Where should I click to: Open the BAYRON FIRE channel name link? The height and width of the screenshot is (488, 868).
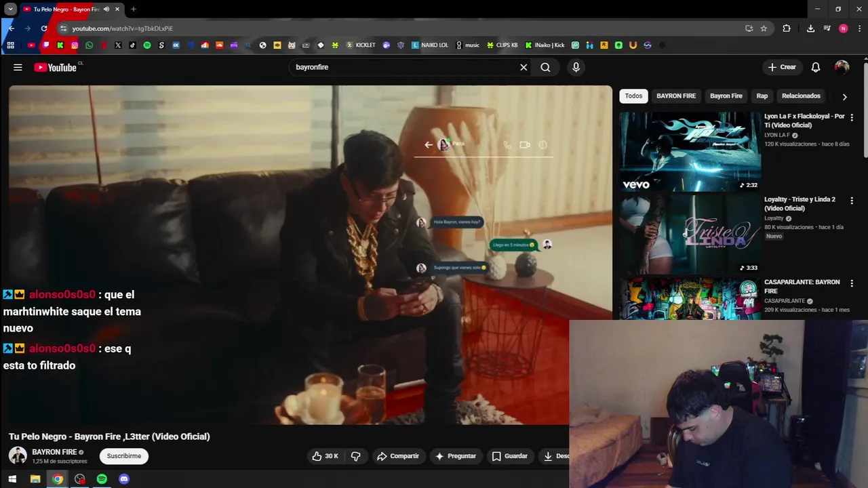pyautogui.click(x=54, y=452)
